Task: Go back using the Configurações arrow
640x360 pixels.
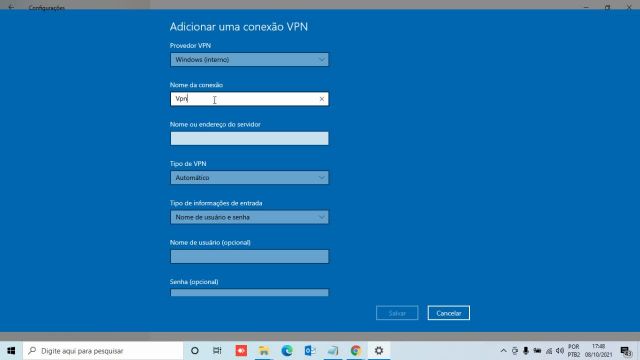Action: tap(11, 7)
